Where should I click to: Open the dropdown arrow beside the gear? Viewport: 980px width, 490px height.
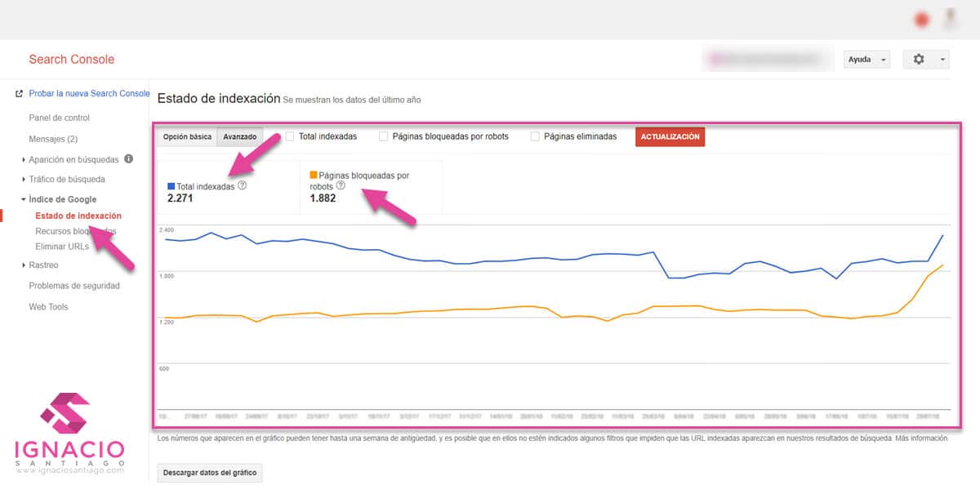click(942, 60)
